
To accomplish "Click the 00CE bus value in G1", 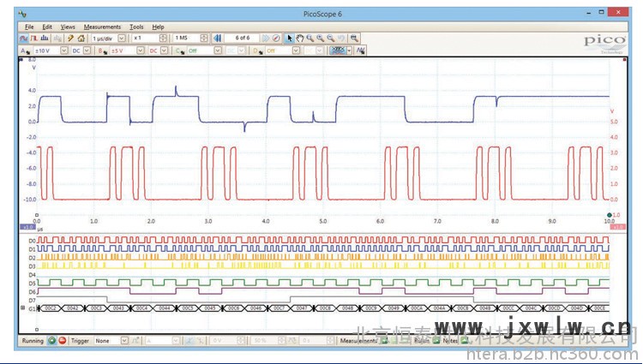I will pyautogui.click(x=599, y=308).
